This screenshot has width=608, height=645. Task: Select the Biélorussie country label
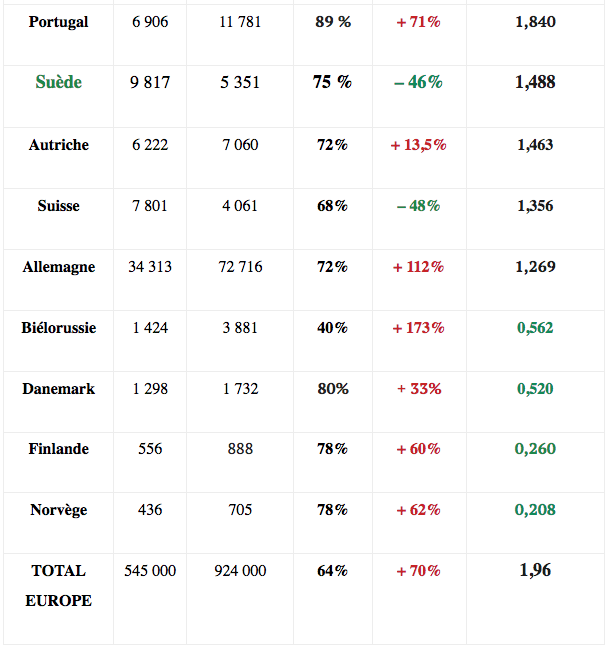point(58,328)
